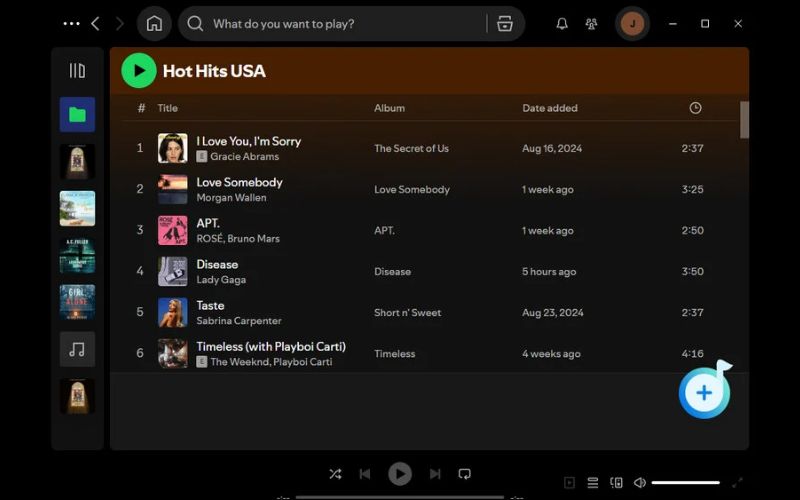Image resolution: width=800 pixels, height=500 pixels.
Task: Open the three-dots app menu
Action: click(71, 24)
